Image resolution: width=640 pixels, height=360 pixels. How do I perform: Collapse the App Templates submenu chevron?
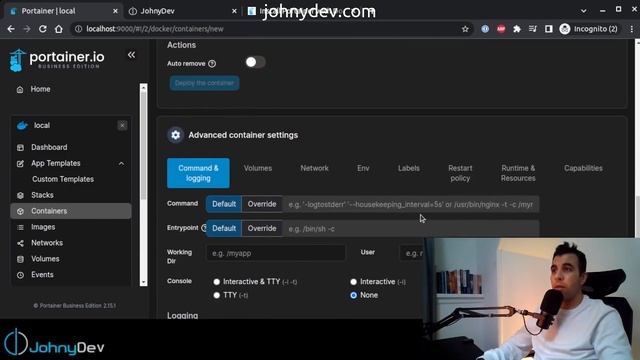click(x=121, y=164)
